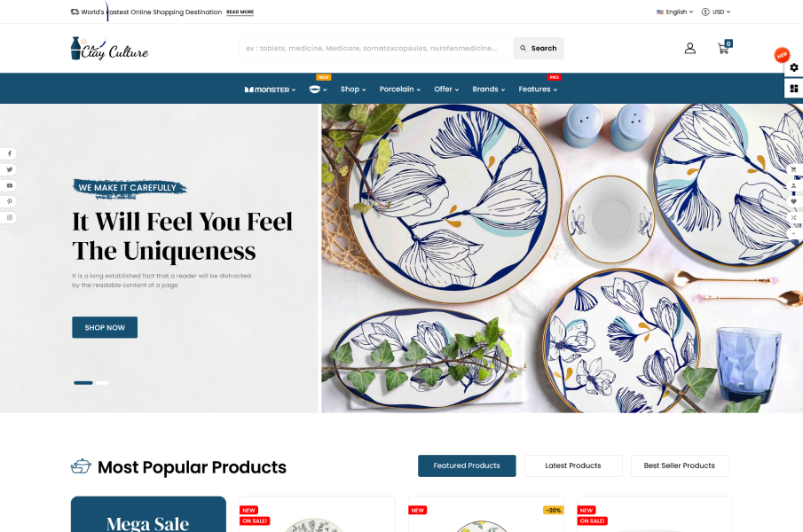
Task: Expand the English language dropdown
Action: click(675, 12)
